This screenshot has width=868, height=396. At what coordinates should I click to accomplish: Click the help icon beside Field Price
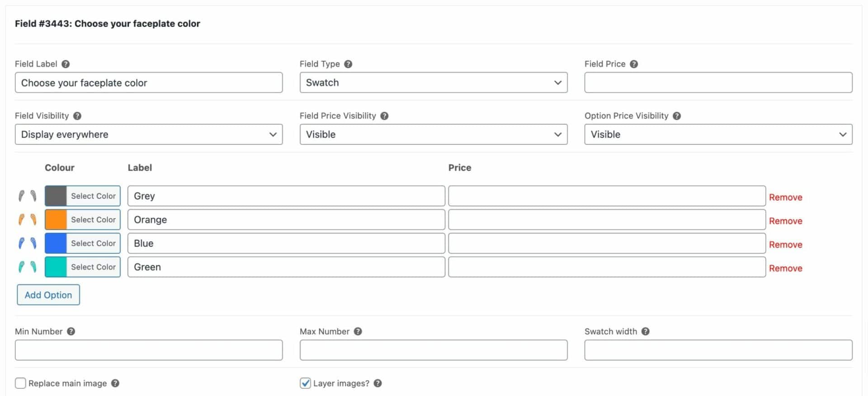(x=634, y=64)
